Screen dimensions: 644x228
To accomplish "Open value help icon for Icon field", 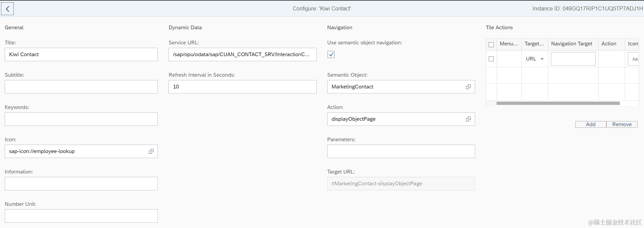I will coord(151,151).
